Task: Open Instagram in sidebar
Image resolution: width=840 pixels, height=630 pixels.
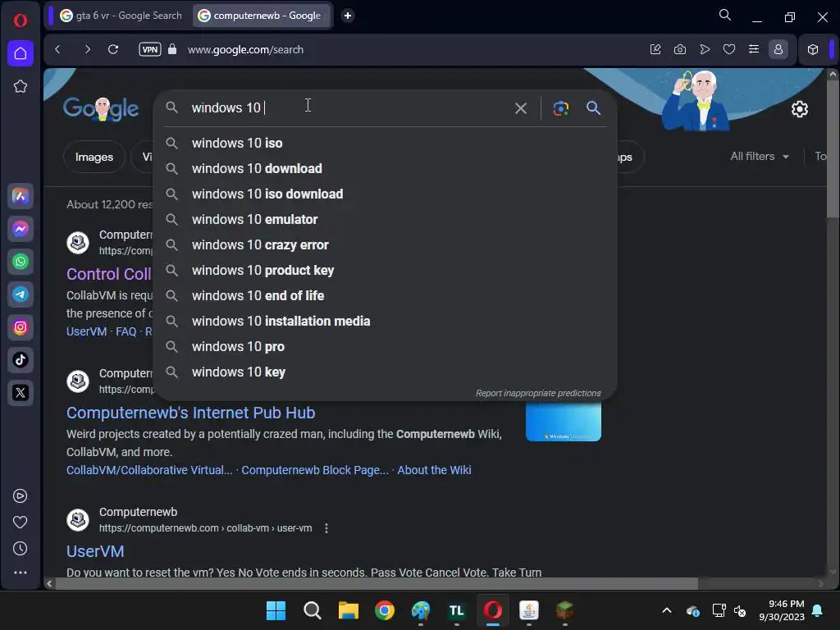Action: click(21, 326)
